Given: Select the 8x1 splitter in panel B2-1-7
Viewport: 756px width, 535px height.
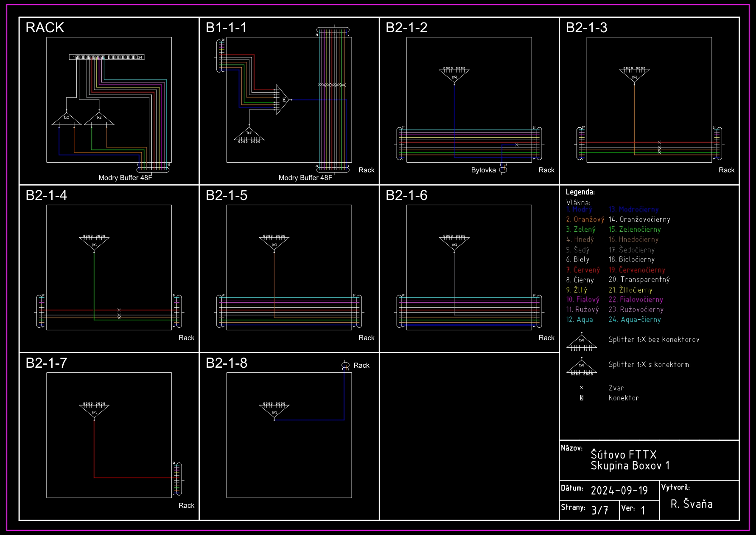Looking at the screenshot, I should (x=94, y=411).
